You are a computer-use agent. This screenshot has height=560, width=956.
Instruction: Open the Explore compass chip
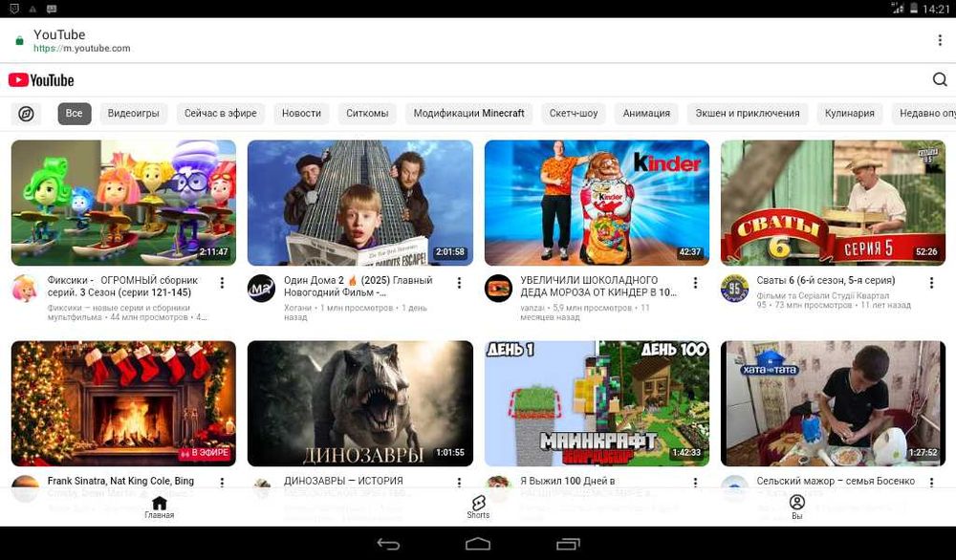[x=26, y=114]
